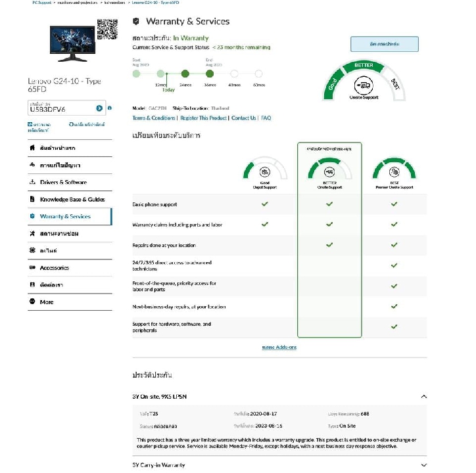Click Lenovo G24-10 breadcrumb link
Image resolution: width=476 pixels, height=473 pixels.
click(155, 3)
